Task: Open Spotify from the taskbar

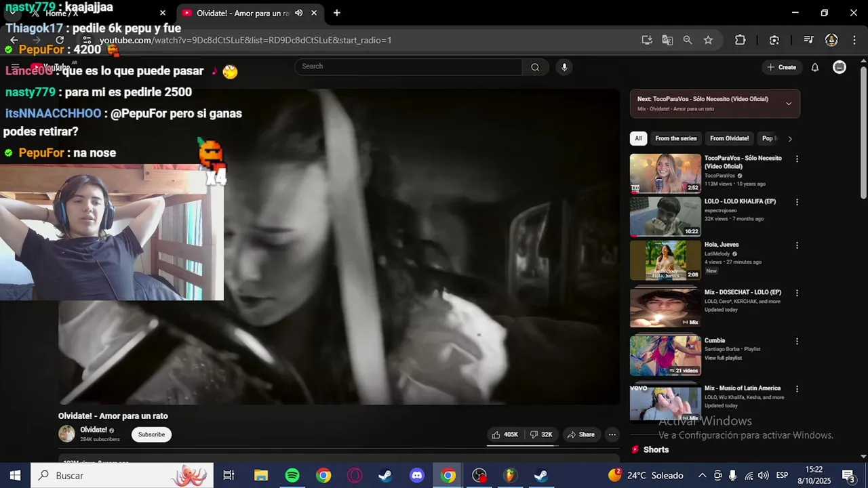Action: 292,475
